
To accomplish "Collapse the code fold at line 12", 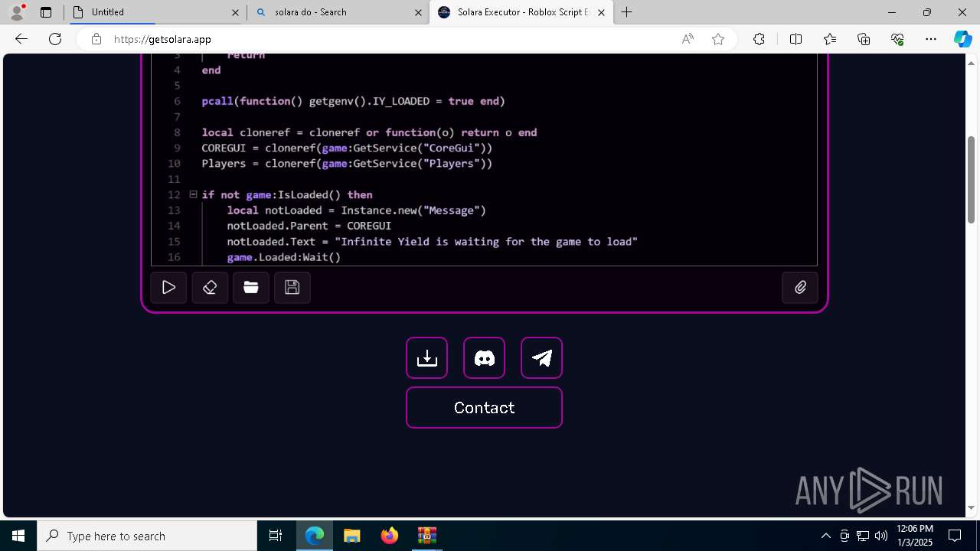I will point(193,194).
